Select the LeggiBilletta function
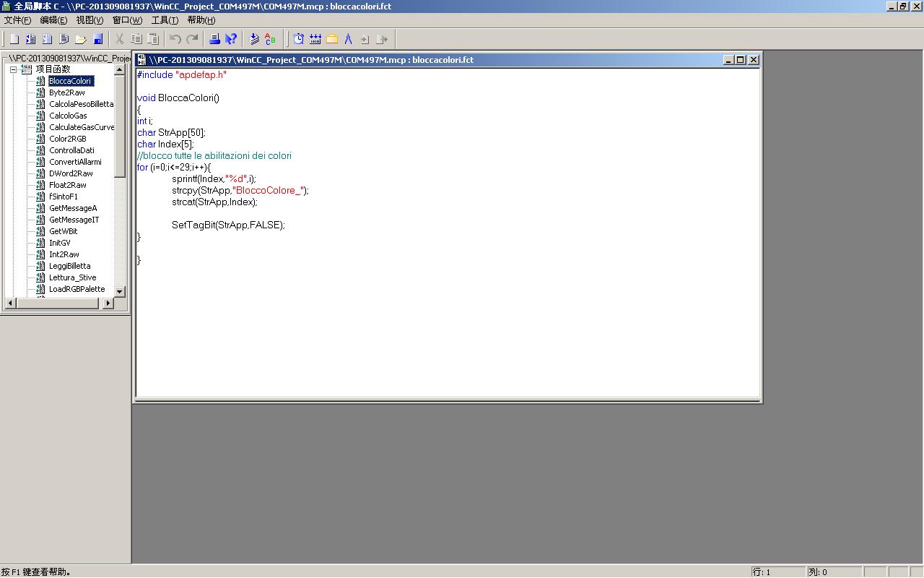 (x=70, y=266)
